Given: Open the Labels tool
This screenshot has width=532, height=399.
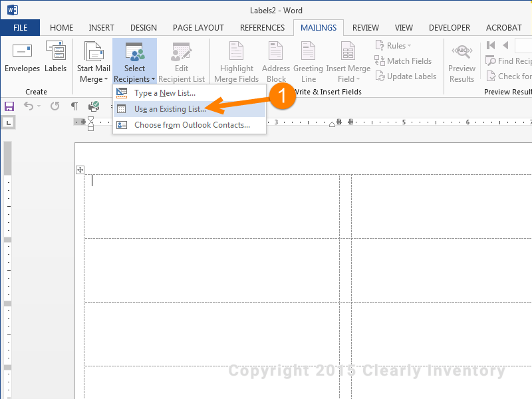Looking at the screenshot, I should (x=56, y=57).
